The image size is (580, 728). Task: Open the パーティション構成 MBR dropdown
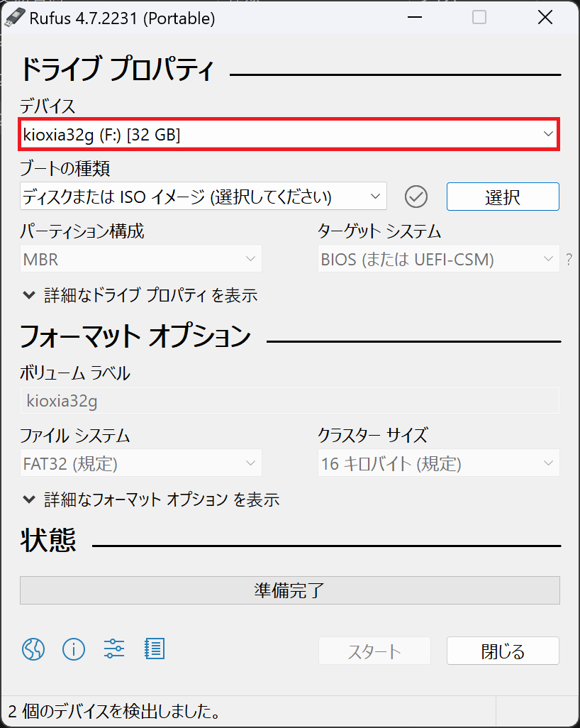[x=141, y=258]
